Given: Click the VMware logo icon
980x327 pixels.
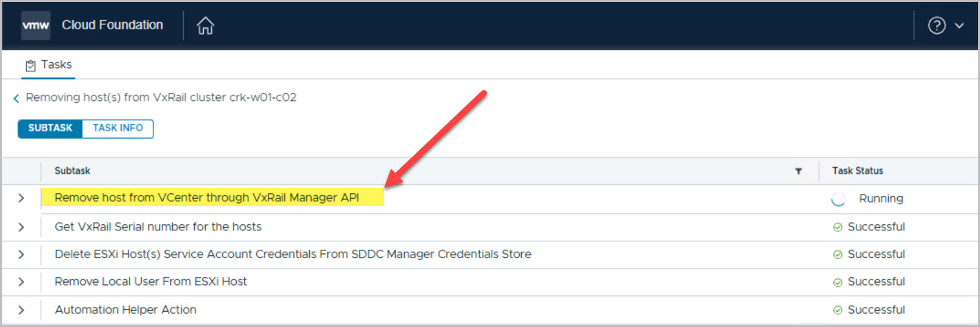Looking at the screenshot, I should tap(36, 26).
